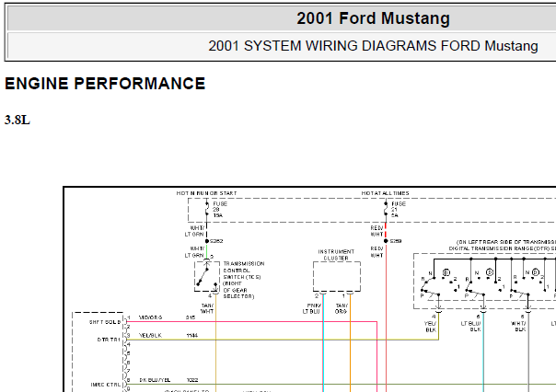This screenshot has width=556, height=392.
Task: Click the 'TAN/ WHT' wire label
Action: 207,308
